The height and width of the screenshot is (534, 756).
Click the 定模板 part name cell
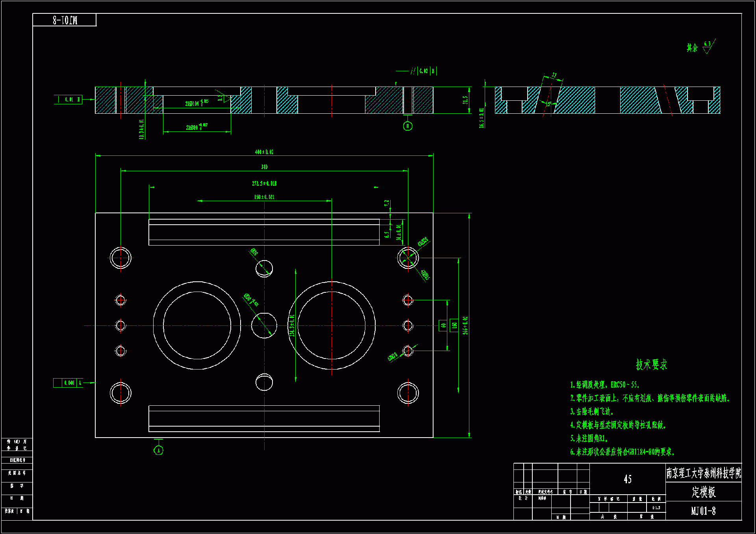[x=703, y=492]
